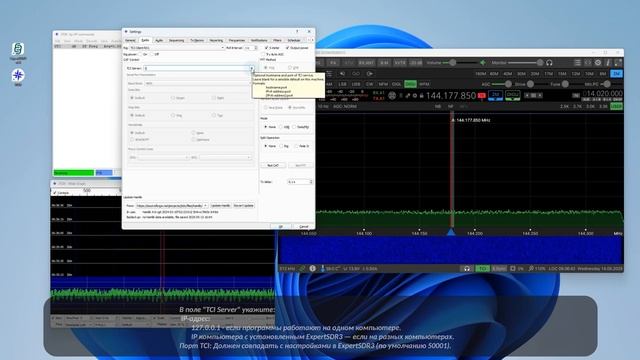Click the play icon in ExpertSDR3 toolbar
The height and width of the screenshot is (360, 640).
[x=369, y=74]
